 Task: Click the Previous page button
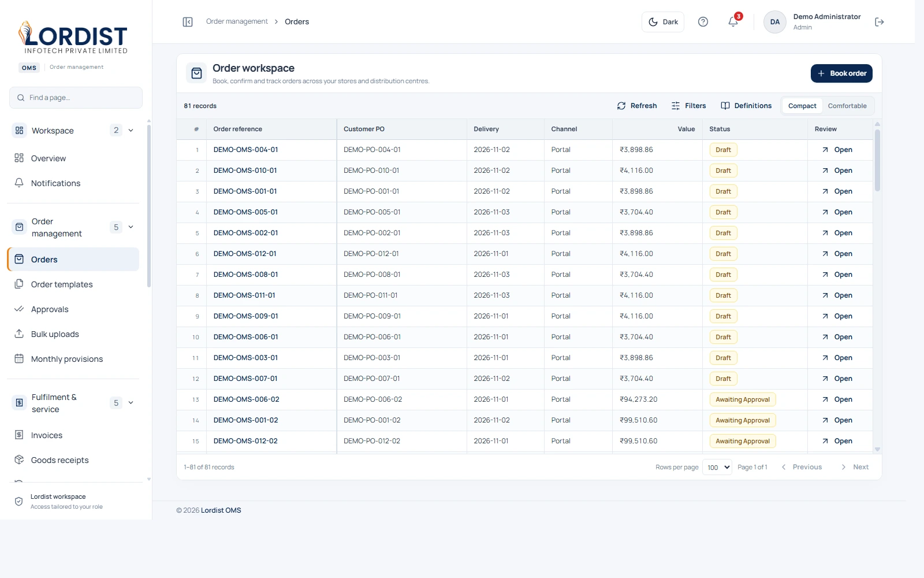[802, 467]
